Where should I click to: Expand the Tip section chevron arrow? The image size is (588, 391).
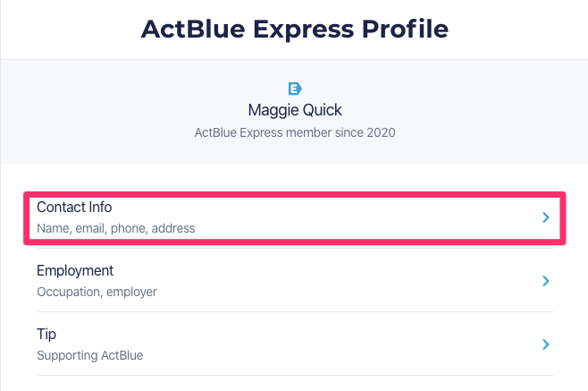[545, 344]
